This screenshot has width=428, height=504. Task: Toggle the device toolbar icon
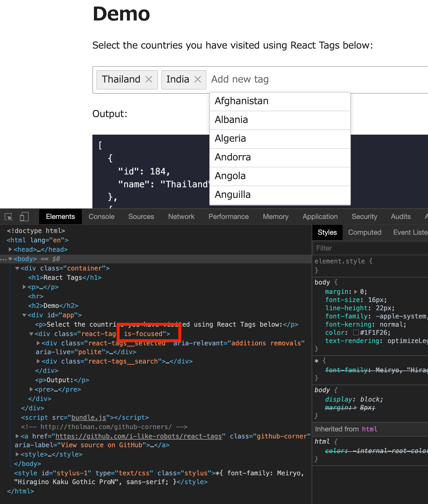[24, 217]
